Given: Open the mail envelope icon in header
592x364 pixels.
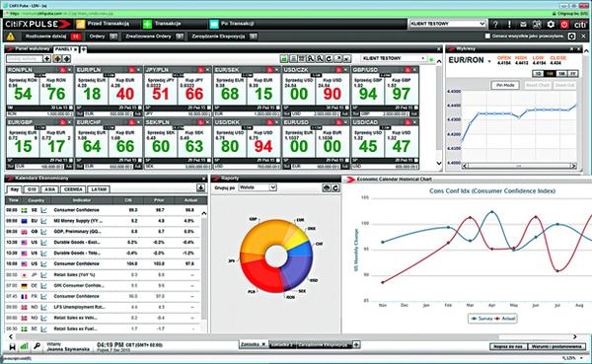Looking at the screenshot, I should [x=523, y=24].
